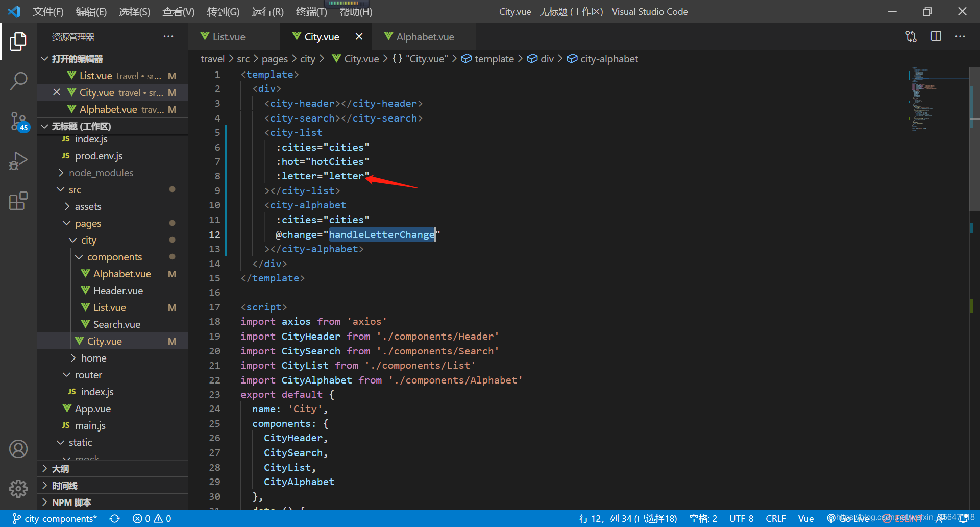Click the pages breadcrumb segment
The width and height of the screenshot is (980, 527).
coord(275,59)
